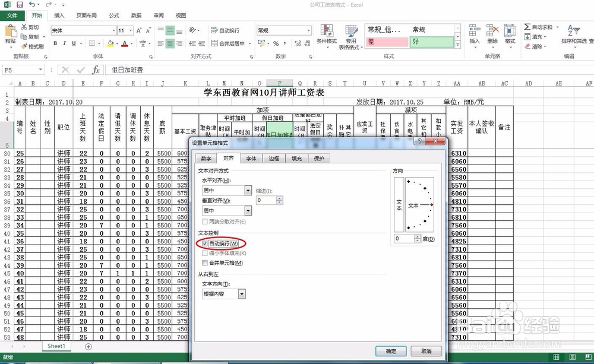Viewport: 594px width, 364px height.
Task: Select the italic formatting icon
Action: (x=64, y=43)
